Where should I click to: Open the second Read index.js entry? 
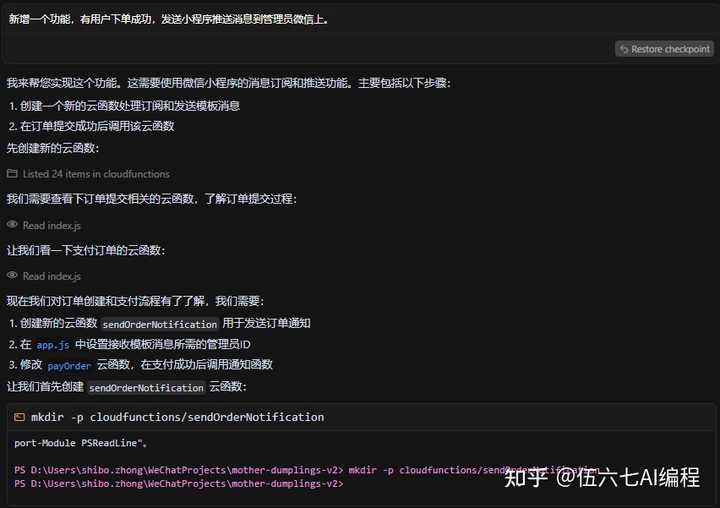pos(51,276)
